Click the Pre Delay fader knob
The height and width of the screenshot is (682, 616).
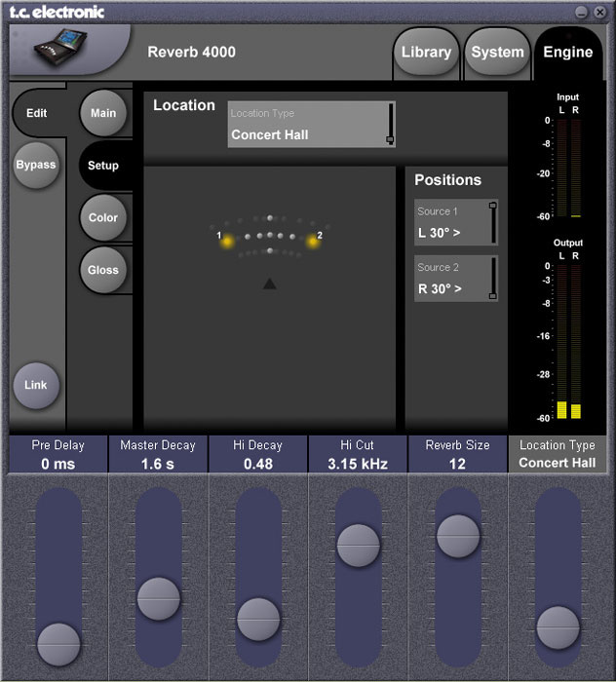(x=58, y=644)
